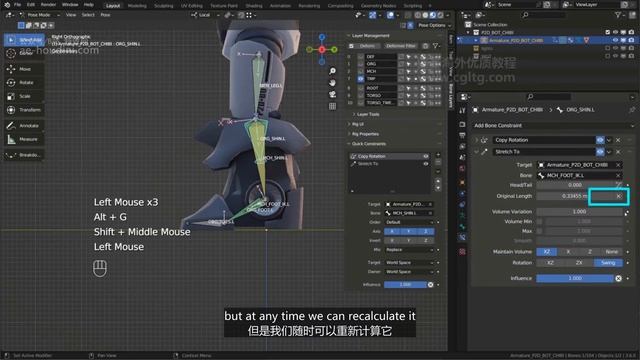The width and height of the screenshot is (640, 360).
Task: Collapse the Stretch To constraint panel
Action: point(476,152)
